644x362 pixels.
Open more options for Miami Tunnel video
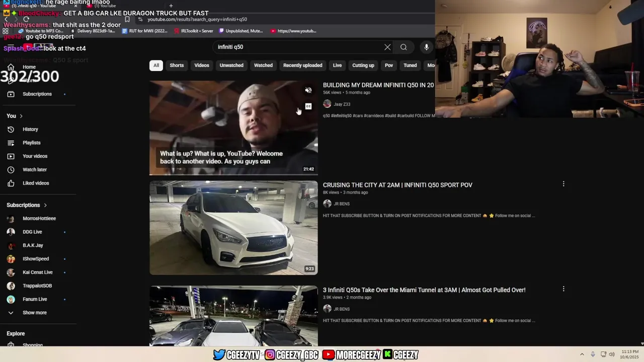pyautogui.click(x=563, y=289)
